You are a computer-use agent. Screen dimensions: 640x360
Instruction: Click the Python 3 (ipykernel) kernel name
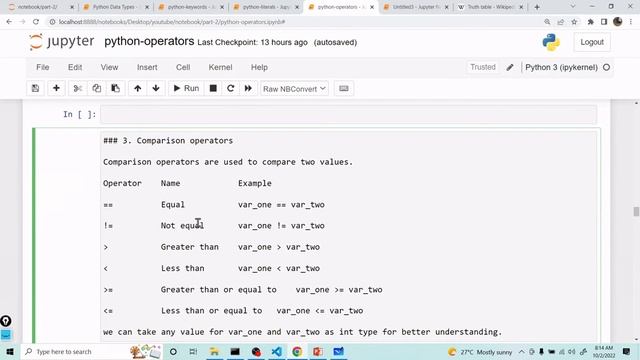pyautogui.click(x=561, y=67)
